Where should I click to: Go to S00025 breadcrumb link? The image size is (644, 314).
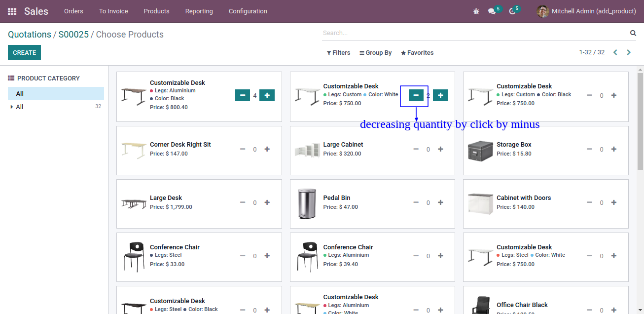pos(73,35)
